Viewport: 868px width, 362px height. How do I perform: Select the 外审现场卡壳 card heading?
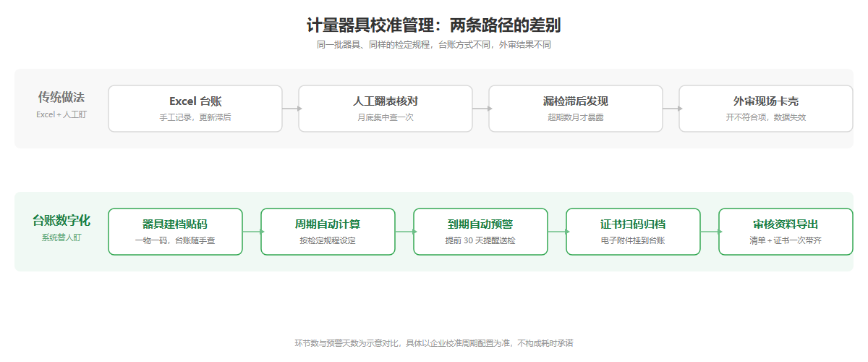pos(766,101)
